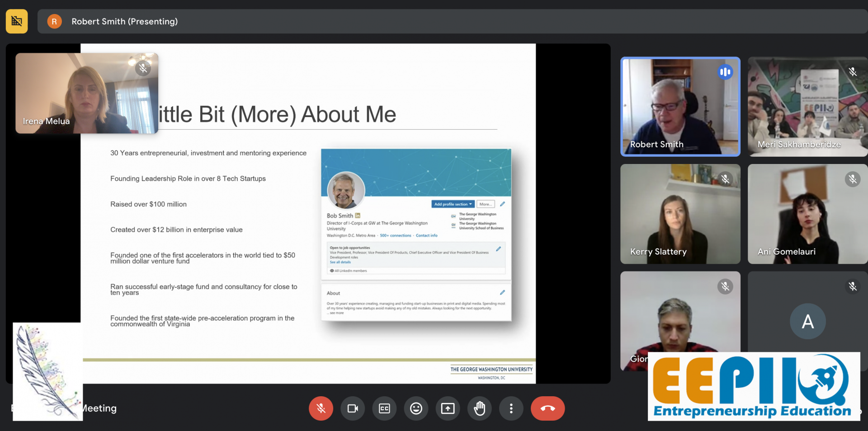
Task: Unmute your microphone with the red mic button
Action: click(321, 408)
